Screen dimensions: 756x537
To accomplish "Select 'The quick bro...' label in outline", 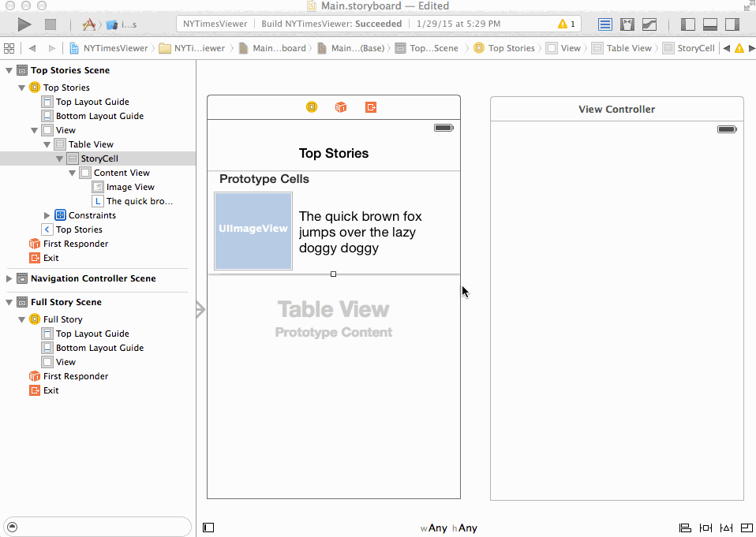I will click(133, 201).
